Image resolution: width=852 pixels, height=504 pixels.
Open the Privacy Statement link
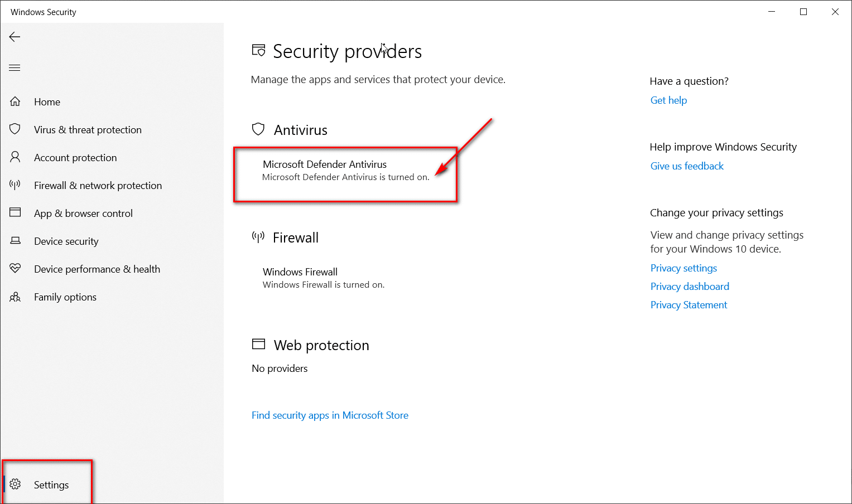coord(689,305)
